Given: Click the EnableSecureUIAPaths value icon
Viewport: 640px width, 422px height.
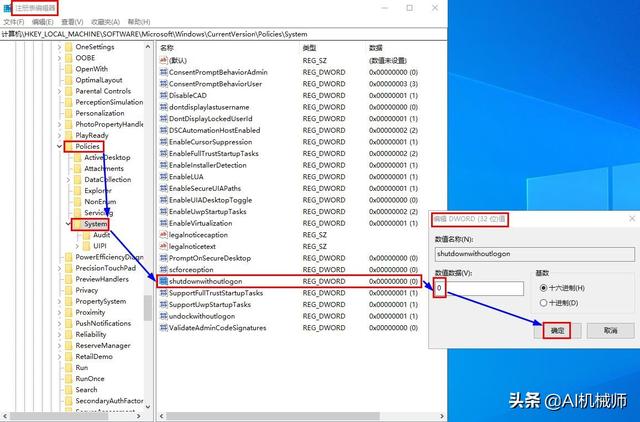Looking at the screenshot, I should (164, 189).
